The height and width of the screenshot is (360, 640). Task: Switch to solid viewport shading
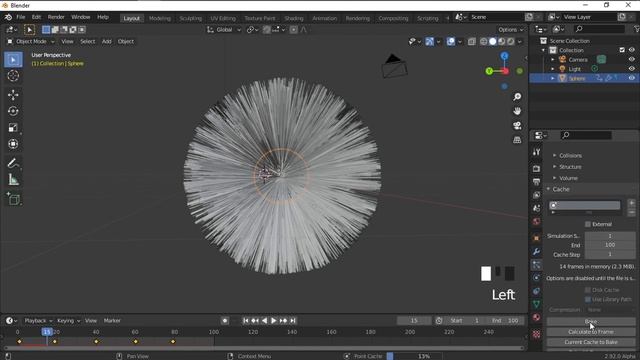point(493,42)
